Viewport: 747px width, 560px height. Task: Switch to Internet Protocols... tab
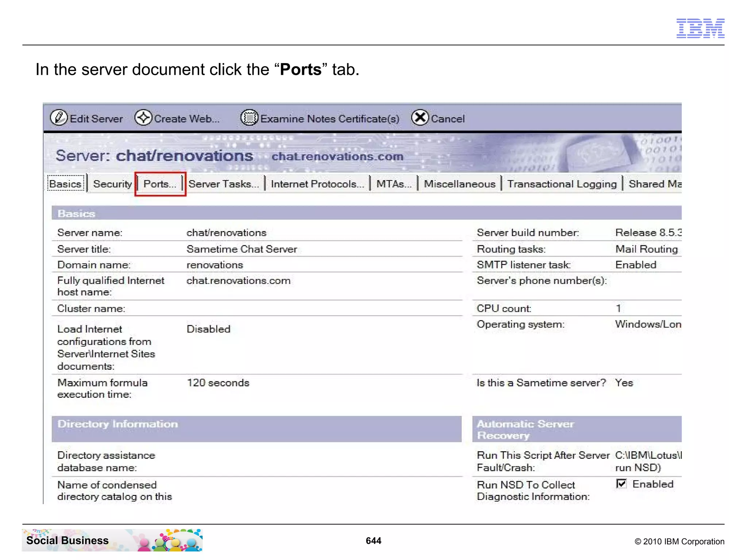point(317,184)
